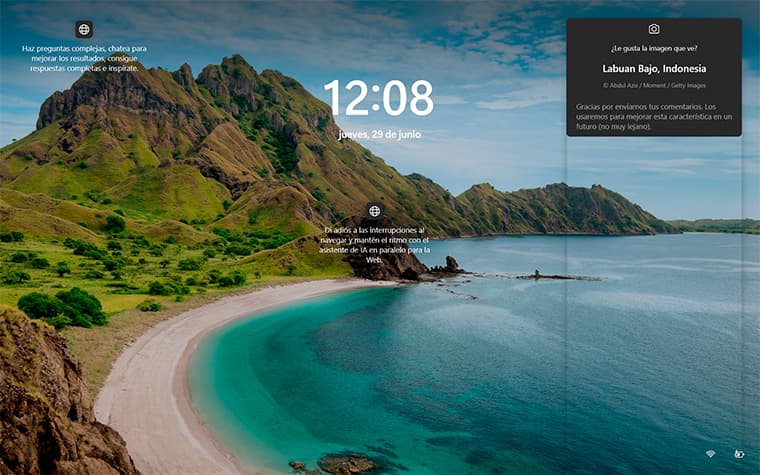Click the 12:08 lock screen clock
The width and height of the screenshot is (760, 475).
pyautogui.click(x=379, y=98)
